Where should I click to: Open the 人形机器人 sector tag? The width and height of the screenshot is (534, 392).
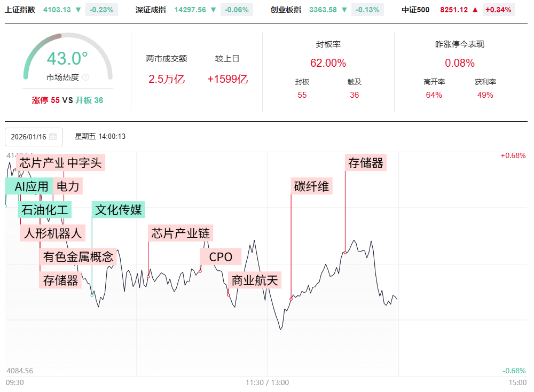pos(53,233)
